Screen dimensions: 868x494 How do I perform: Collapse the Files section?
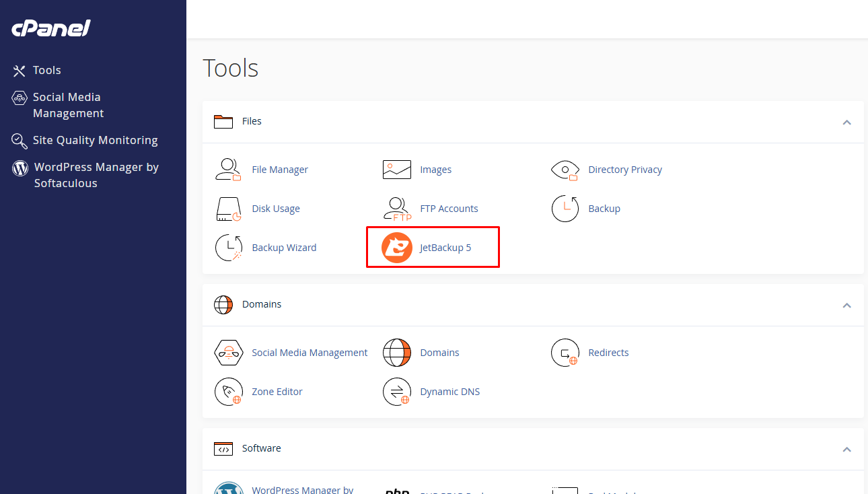(846, 122)
